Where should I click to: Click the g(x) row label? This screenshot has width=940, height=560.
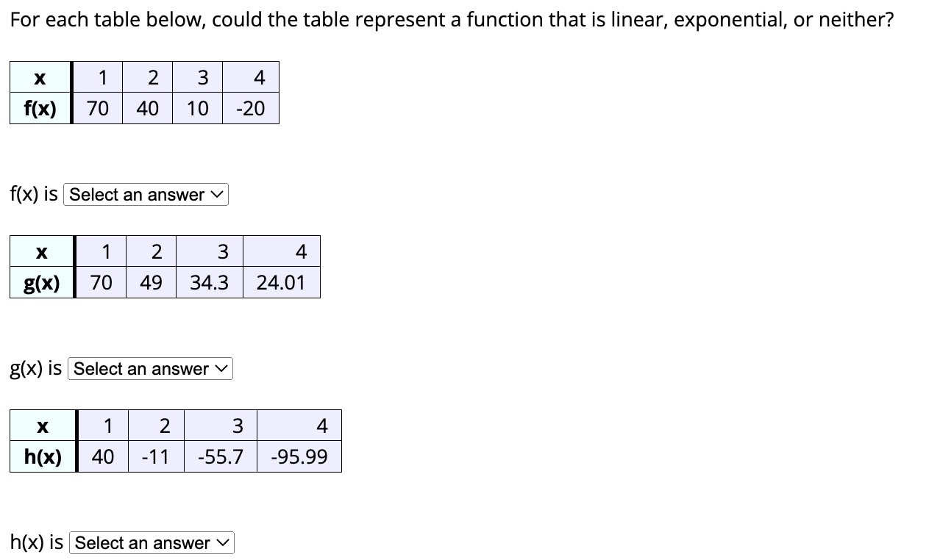tap(41, 281)
